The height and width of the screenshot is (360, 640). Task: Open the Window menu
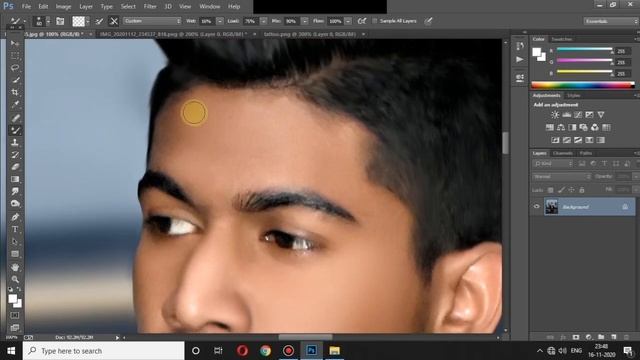pos(210,7)
